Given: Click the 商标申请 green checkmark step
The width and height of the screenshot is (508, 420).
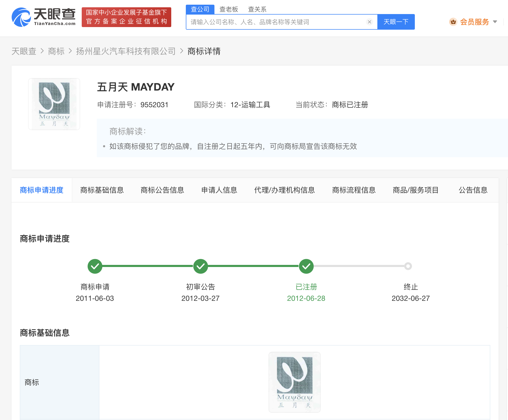Looking at the screenshot, I should pos(95,266).
